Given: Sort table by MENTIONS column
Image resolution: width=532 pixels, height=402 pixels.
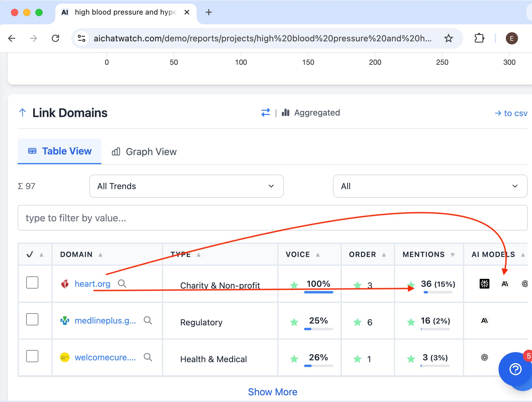Looking at the screenshot, I should [x=429, y=255].
